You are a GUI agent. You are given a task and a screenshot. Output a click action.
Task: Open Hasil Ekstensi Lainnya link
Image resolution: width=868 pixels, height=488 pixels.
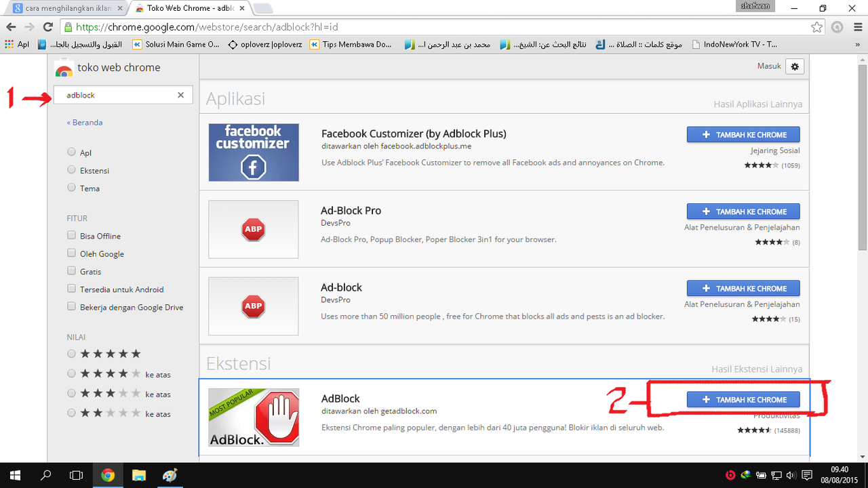coord(757,369)
